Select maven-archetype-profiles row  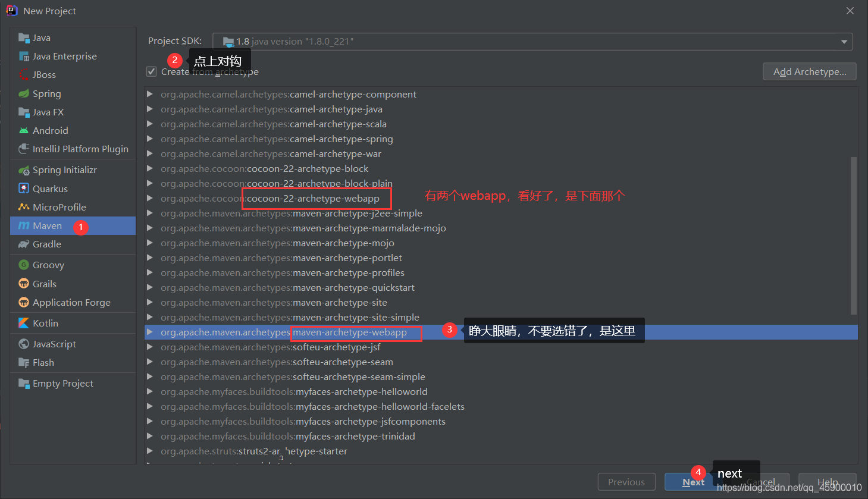501,272
